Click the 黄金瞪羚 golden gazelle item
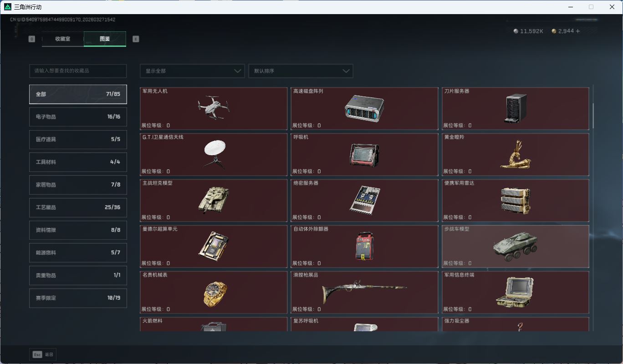Screen dimensions: 623x364 click(515, 155)
